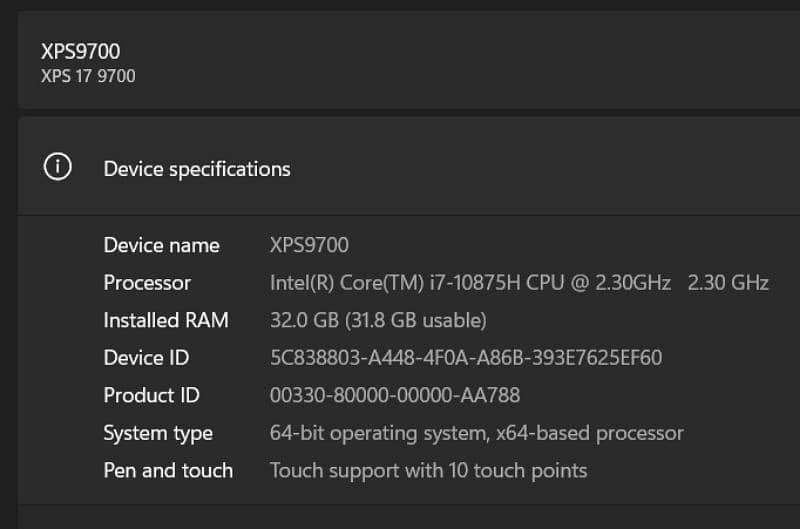Click the 'Installed RAM' label
Image resolution: width=800 pixels, height=529 pixels.
pyautogui.click(x=166, y=320)
